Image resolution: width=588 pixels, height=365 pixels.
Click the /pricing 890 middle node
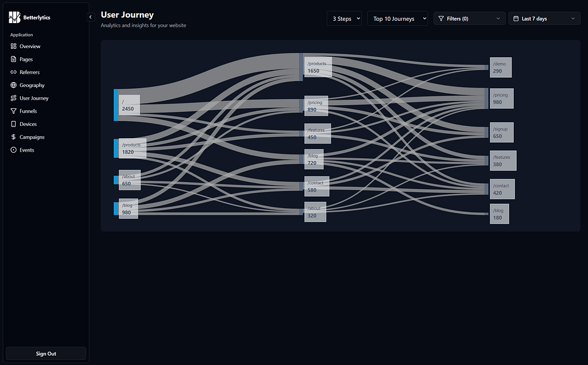click(x=316, y=106)
